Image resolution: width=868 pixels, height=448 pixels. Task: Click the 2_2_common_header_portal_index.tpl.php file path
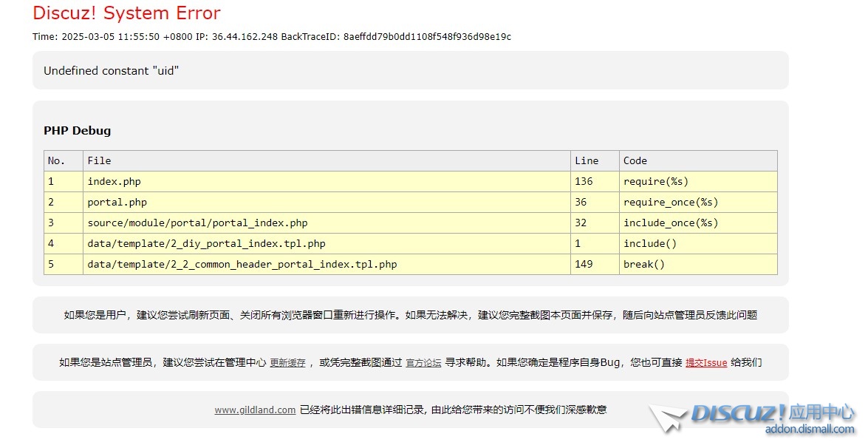click(x=242, y=264)
